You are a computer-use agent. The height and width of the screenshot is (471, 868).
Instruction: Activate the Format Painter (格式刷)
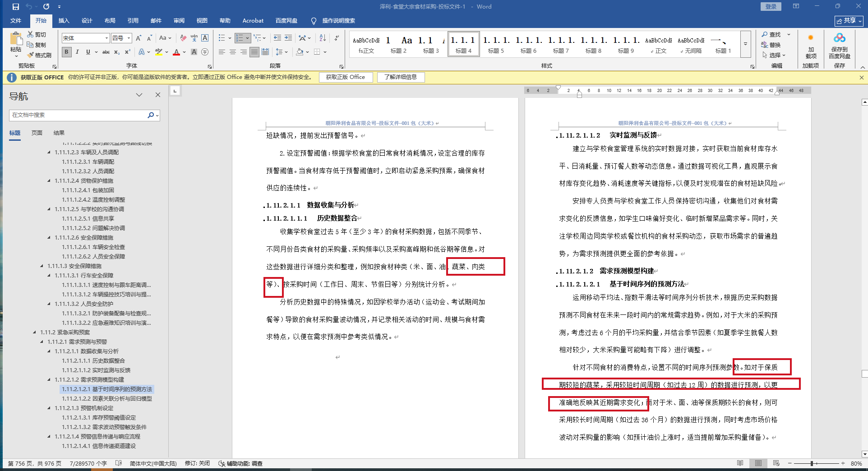click(39, 55)
